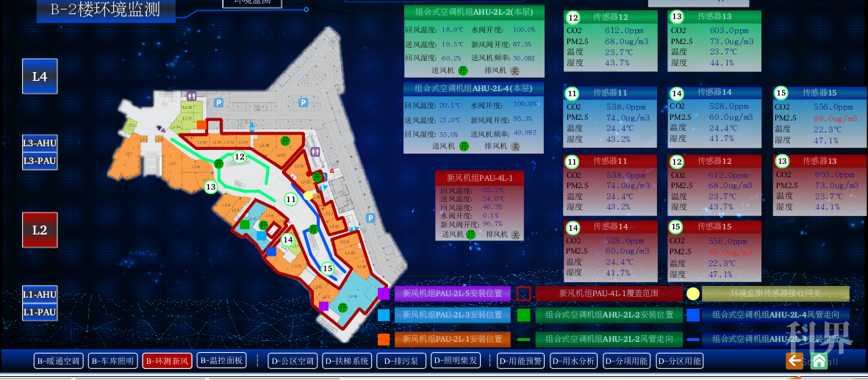Viewport: 868px width, 380px height.
Task: Open D-排污泵 page
Action: [401, 361]
